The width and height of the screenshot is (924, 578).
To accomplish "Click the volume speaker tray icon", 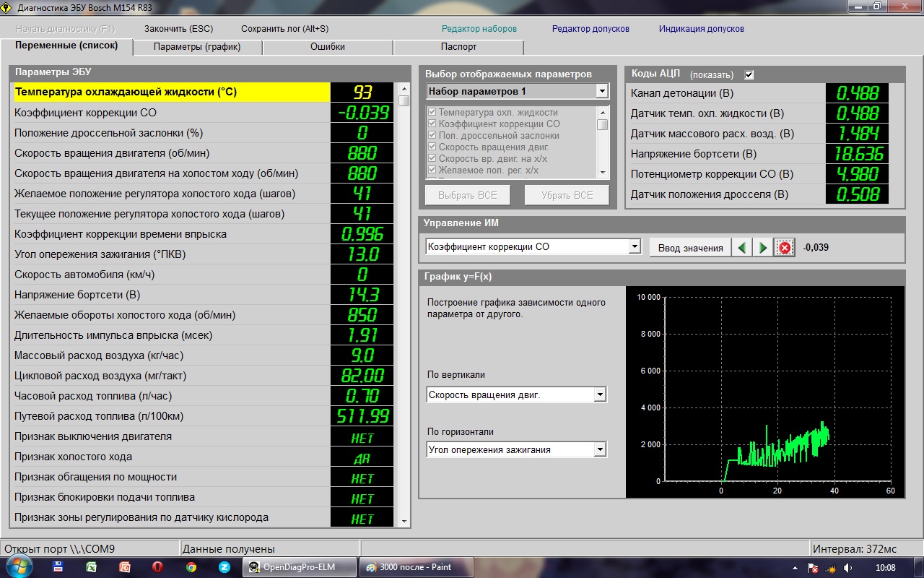I will coord(848,567).
